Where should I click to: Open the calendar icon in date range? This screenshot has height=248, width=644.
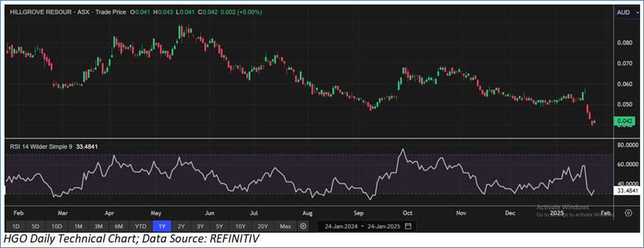408,226
